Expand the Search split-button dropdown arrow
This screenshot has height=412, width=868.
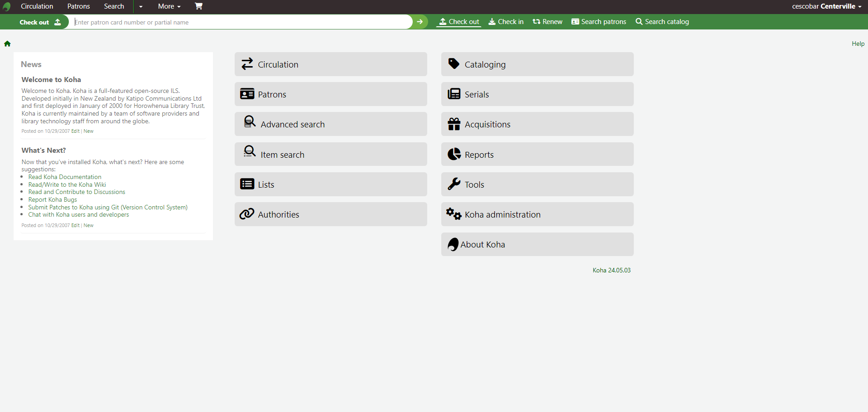tap(141, 6)
